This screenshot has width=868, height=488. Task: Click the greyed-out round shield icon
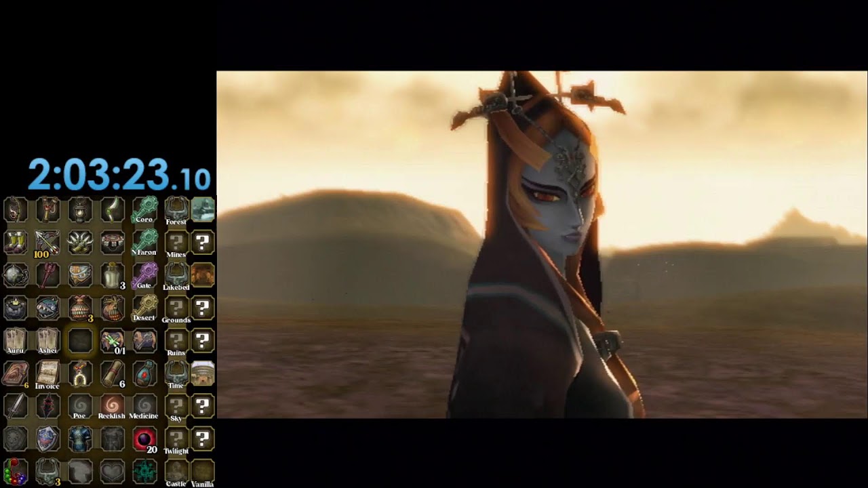[x=15, y=439]
